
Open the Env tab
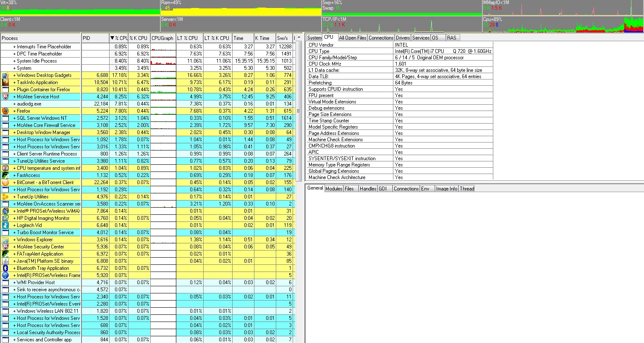pos(427,189)
